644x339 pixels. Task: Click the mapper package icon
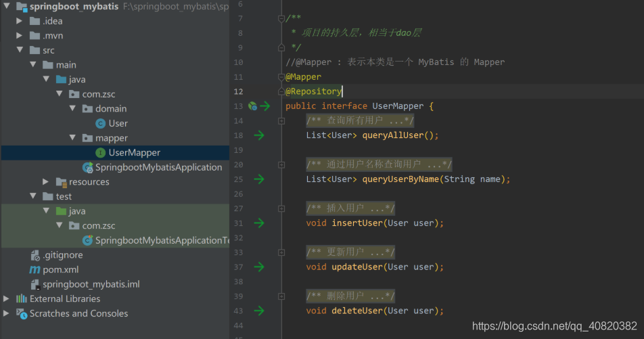pos(87,138)
